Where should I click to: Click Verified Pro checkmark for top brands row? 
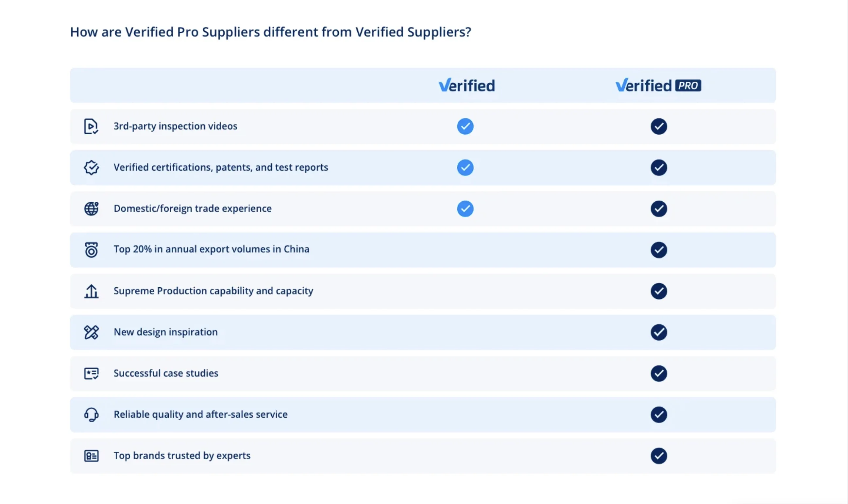point(658,456)
